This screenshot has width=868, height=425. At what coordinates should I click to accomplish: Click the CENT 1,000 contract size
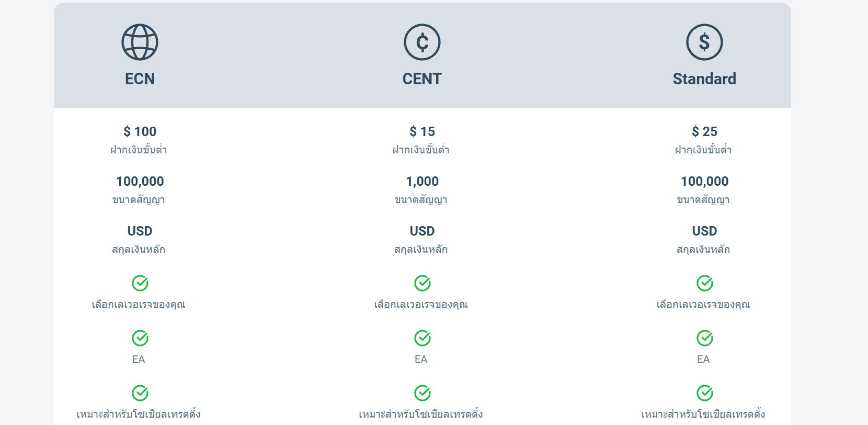422,181
